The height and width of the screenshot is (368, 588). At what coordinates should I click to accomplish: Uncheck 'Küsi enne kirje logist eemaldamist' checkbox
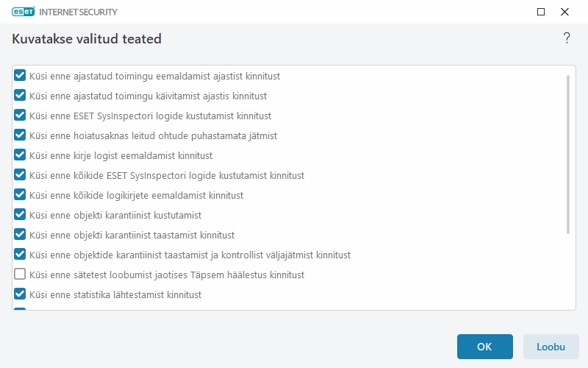(21, 155)
